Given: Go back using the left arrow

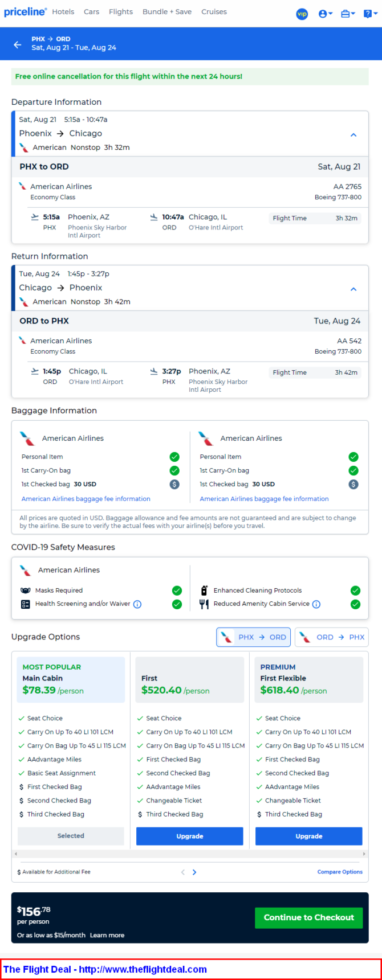Looking at the screenshot, I should 18,44.
